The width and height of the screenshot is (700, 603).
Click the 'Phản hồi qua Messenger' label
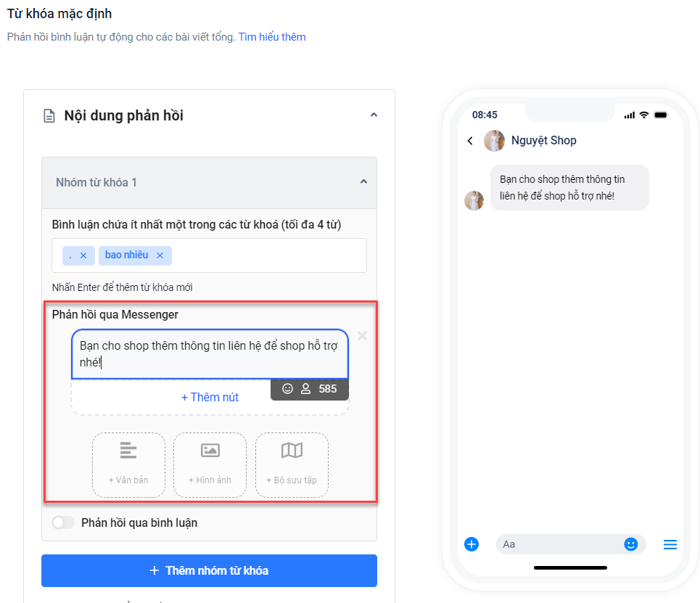(115, 315)
